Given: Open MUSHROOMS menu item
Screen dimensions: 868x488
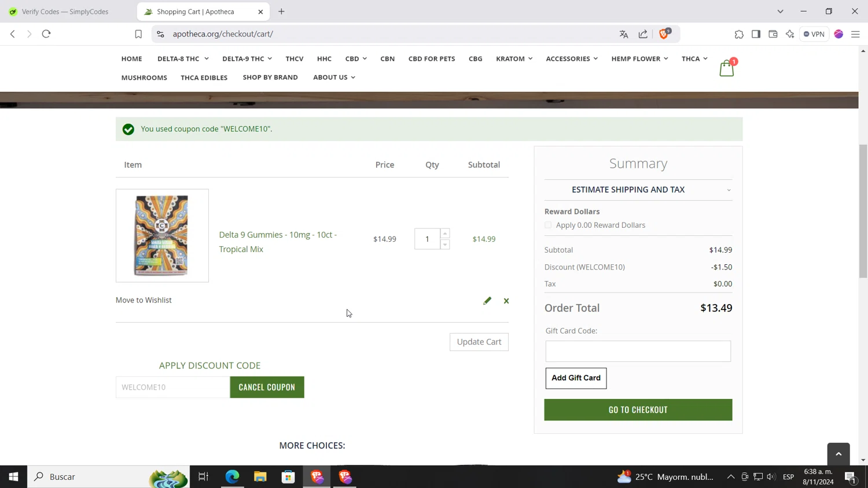Looking at the screenshot, I should pyautogui.click(x=144, y=77).
